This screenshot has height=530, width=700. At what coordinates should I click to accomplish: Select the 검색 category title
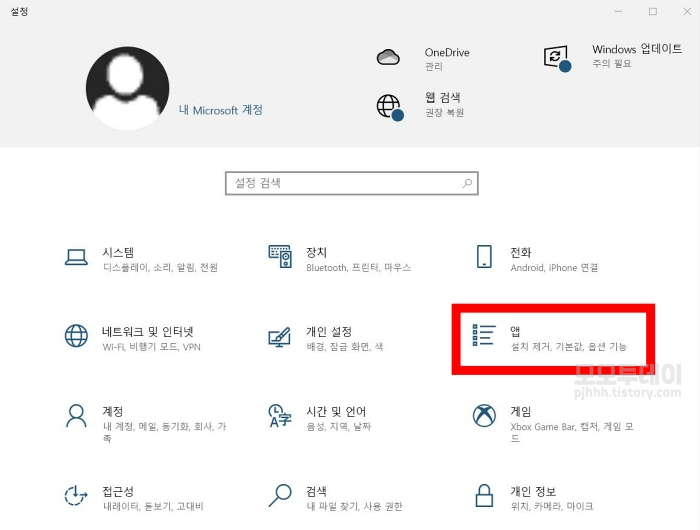click(317, 492)
